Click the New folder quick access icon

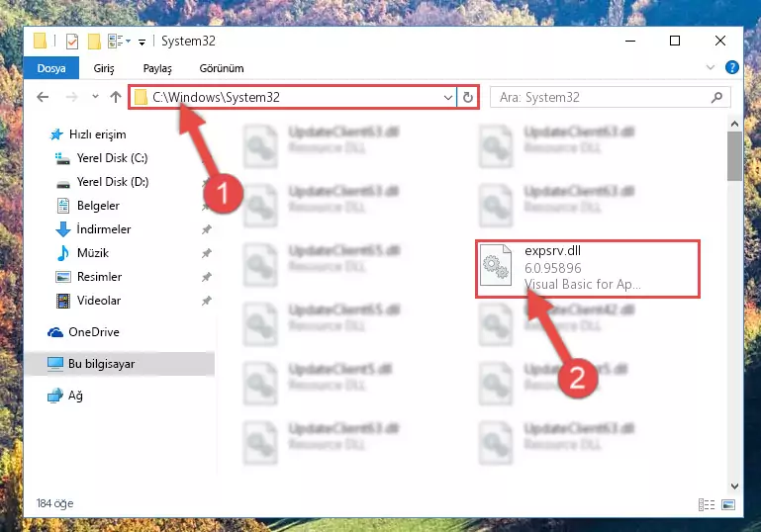(94, 42)
